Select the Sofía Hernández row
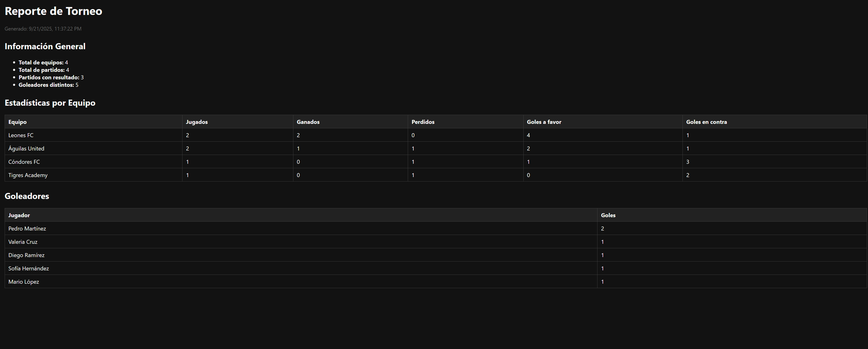This screenshot has height=349, width=868. click(x=29, y=269)
